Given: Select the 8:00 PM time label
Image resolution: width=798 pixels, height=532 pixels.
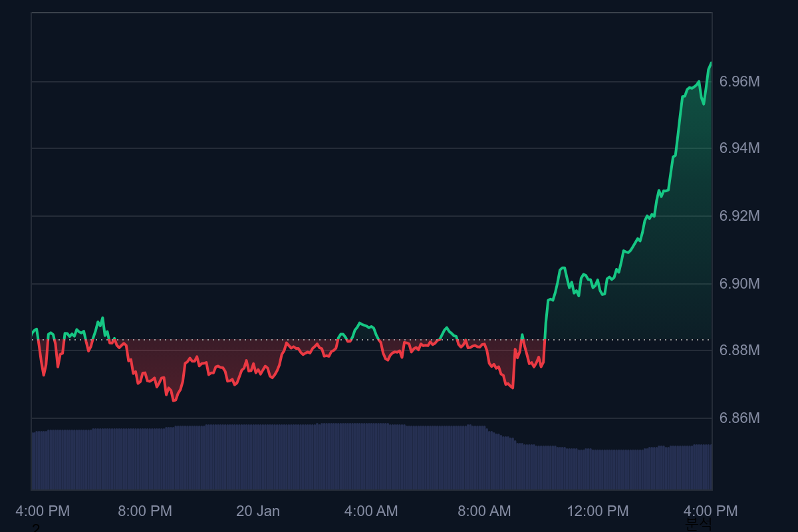Looking at the screenshot, I should [145, 511].
